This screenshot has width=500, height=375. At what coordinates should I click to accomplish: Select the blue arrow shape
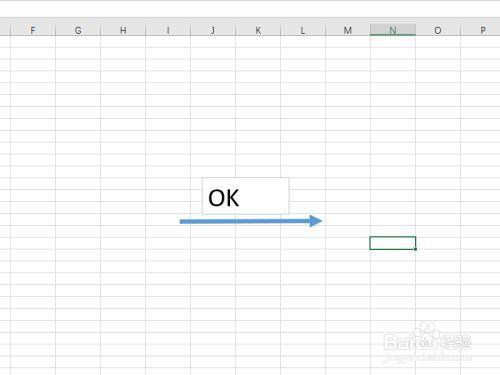point(251,221)
